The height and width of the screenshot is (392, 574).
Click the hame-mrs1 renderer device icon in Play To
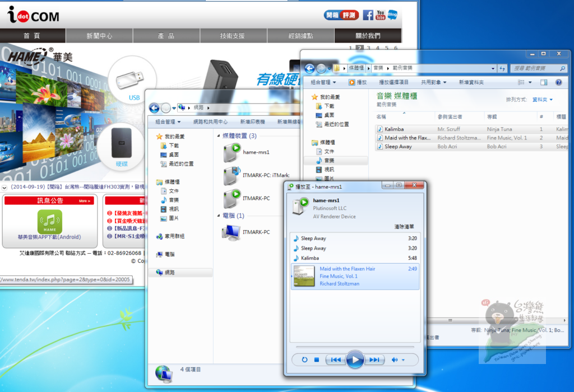pyautogui.click(x=300, y=207)
